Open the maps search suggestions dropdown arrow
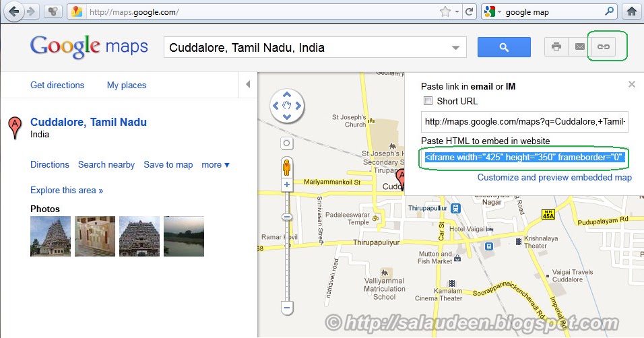 455,48
